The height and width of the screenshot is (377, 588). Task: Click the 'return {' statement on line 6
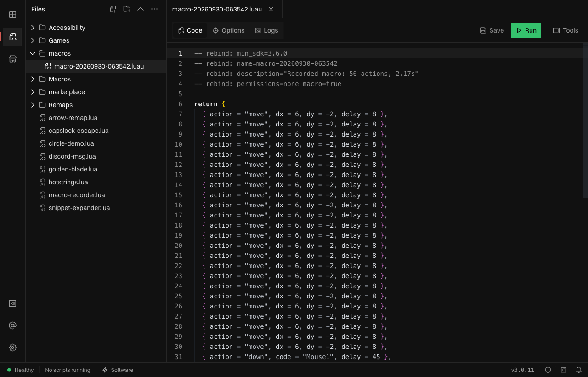(x=210, y=104)
